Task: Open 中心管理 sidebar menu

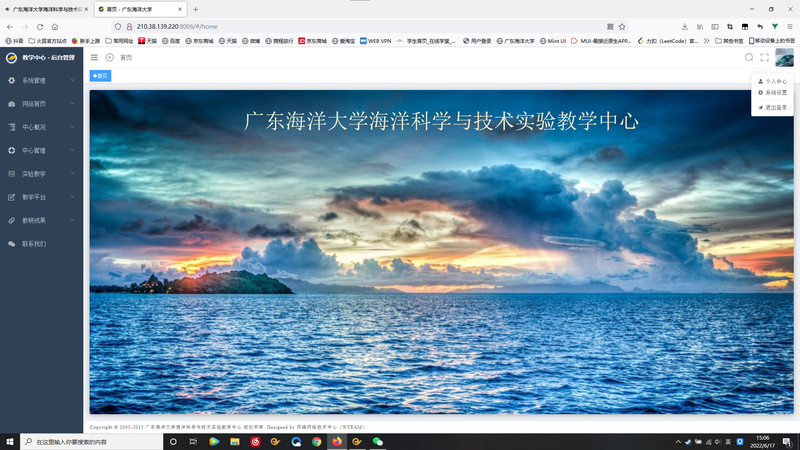Action: tap(41, 151)
